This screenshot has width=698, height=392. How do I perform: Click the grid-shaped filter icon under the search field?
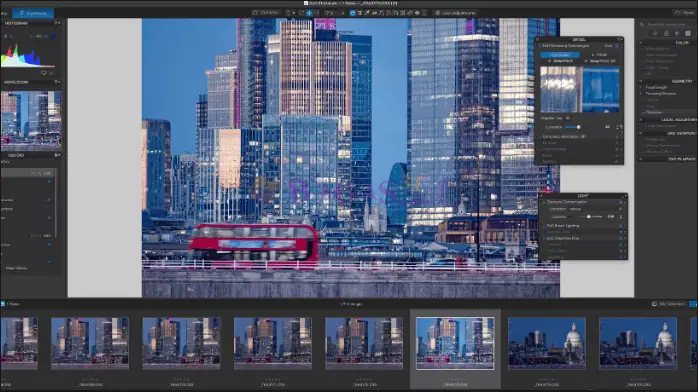click(x=688, y=33)
